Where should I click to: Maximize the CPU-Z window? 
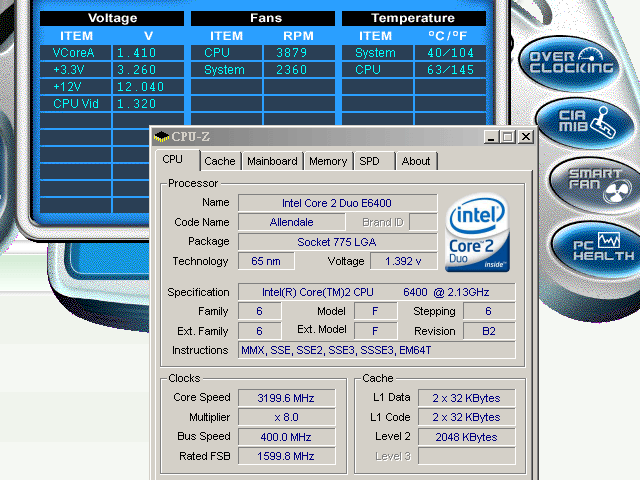[x=508, y=137]
